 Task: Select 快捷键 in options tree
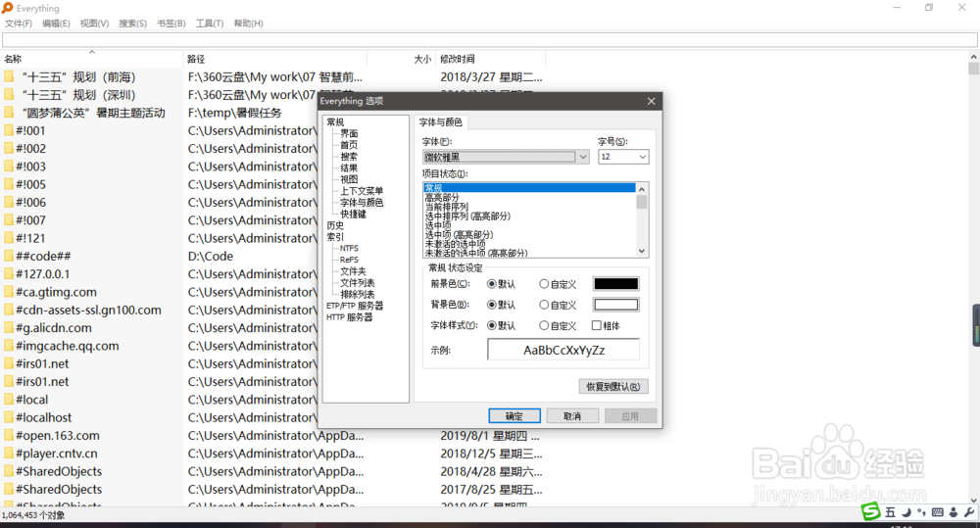click(353, 214)
